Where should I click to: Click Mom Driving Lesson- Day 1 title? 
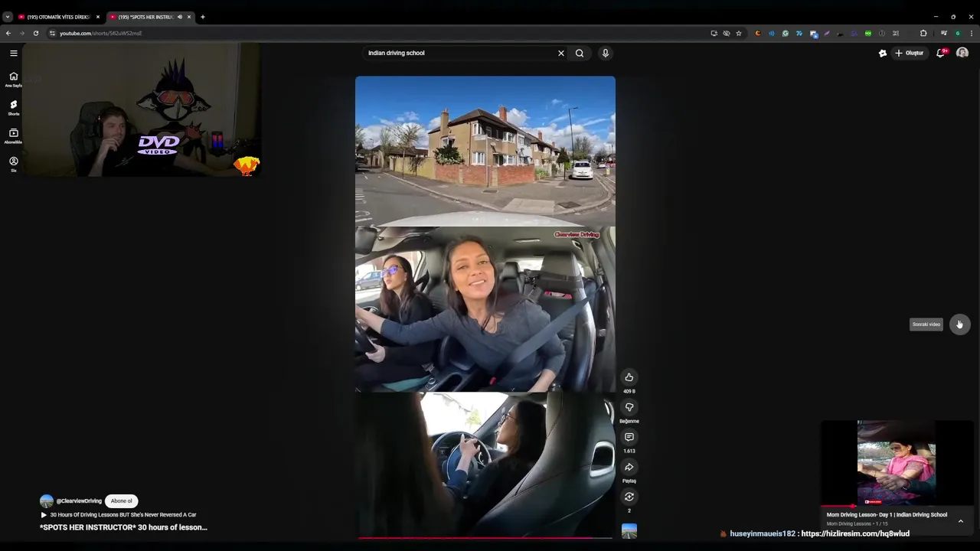pyautogui.click(x=887, y=515)
